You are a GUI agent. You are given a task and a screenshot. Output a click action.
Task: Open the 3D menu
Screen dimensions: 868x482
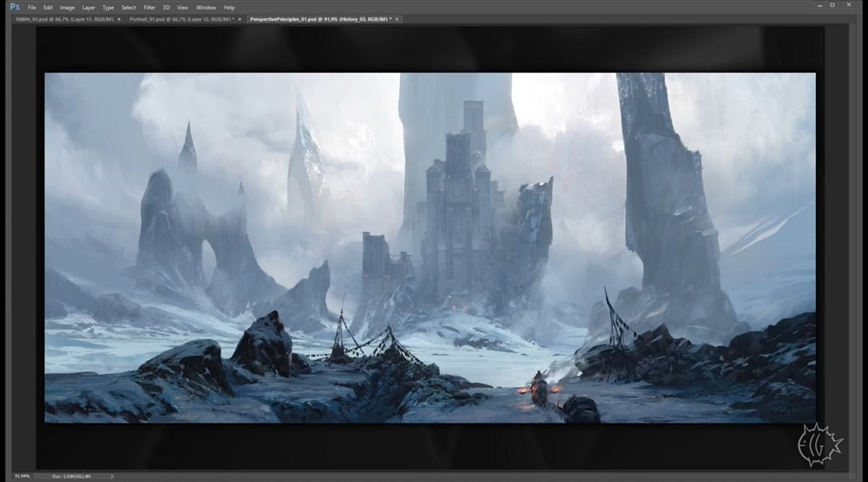pyautogui.click(x=166, y=7)
